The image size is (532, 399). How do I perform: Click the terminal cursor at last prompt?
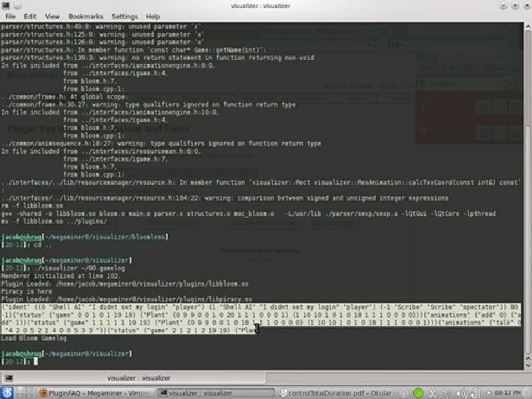(x=35, y=362)
